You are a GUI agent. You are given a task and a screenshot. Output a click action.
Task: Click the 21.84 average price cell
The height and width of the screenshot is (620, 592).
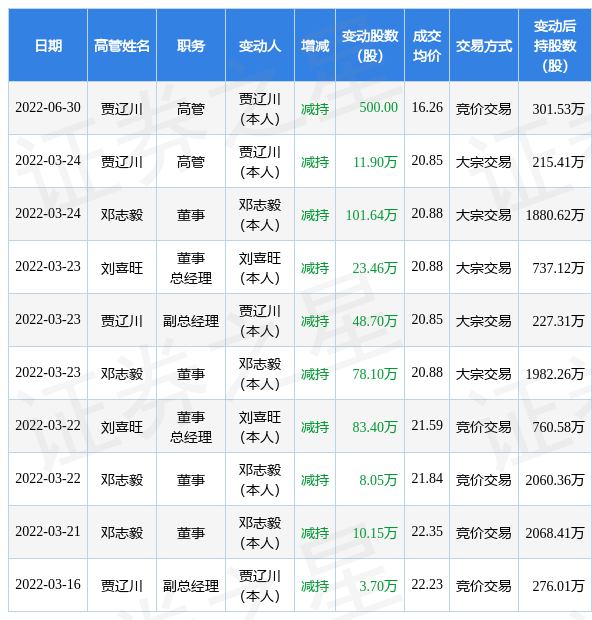[427, 479]
